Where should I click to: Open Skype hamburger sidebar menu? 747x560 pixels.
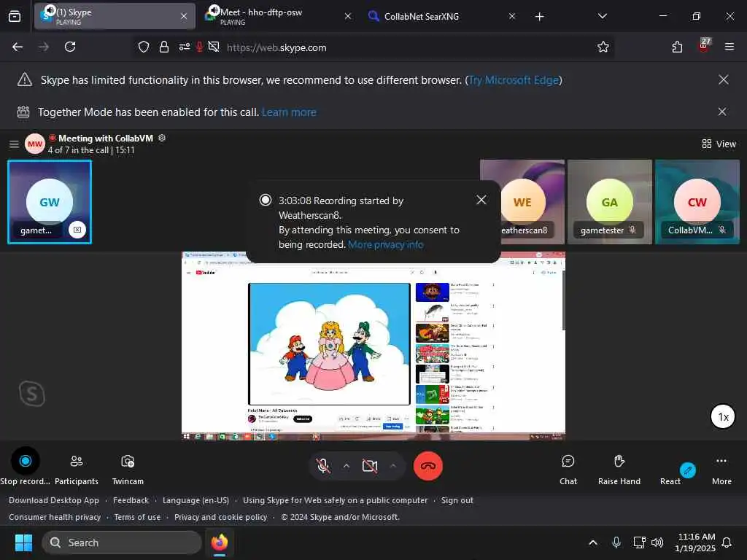coord(15,144)
